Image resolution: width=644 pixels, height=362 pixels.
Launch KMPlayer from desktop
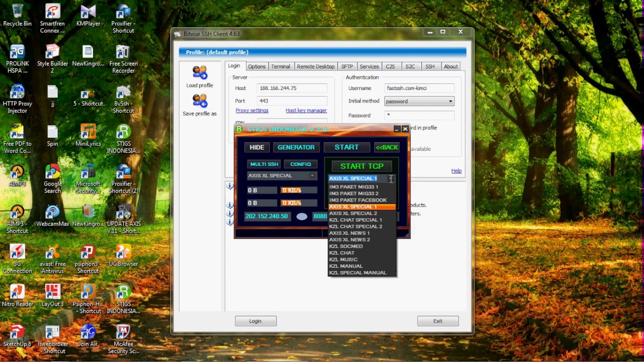point(88,15)
